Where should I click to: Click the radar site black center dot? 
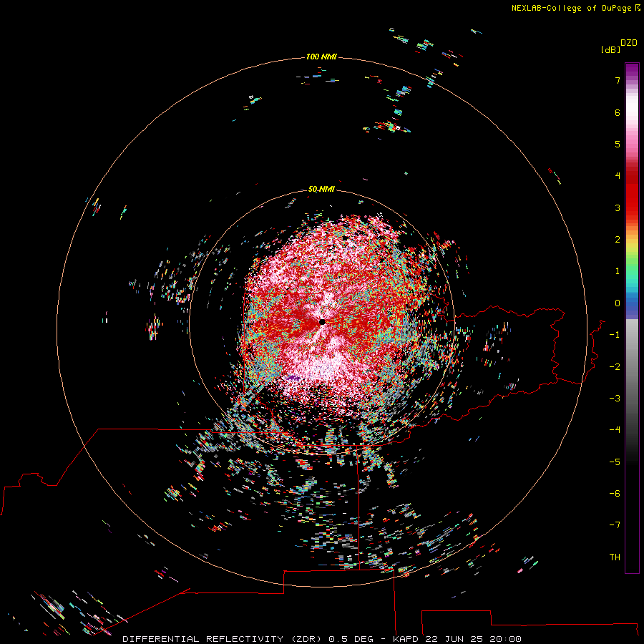coord(322,322)
